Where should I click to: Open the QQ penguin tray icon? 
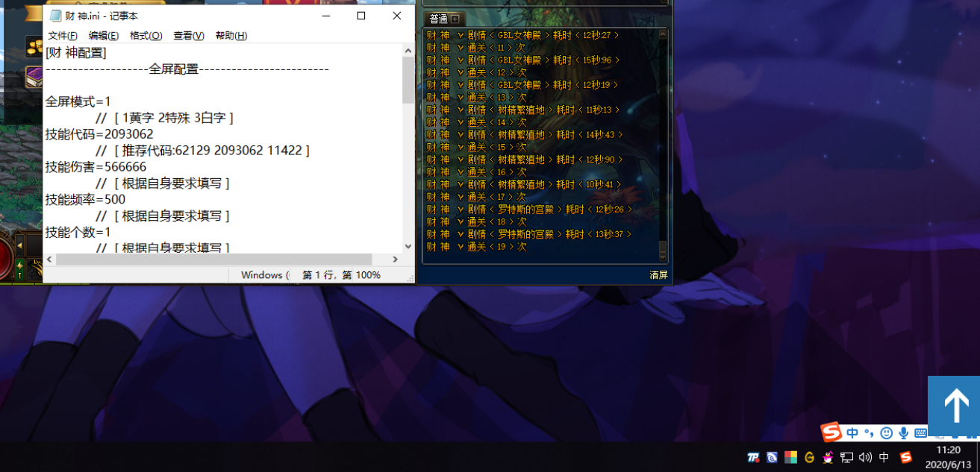tap(828, 457)
